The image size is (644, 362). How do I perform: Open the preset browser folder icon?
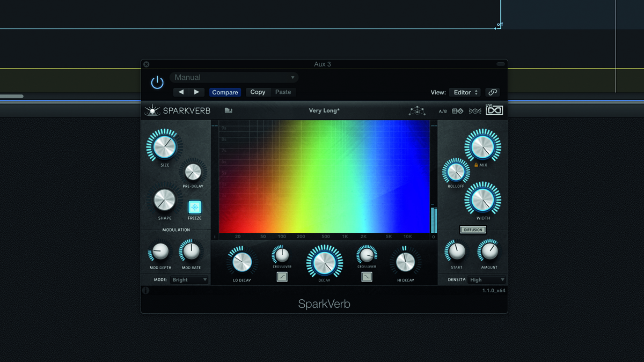pos(229,110)
